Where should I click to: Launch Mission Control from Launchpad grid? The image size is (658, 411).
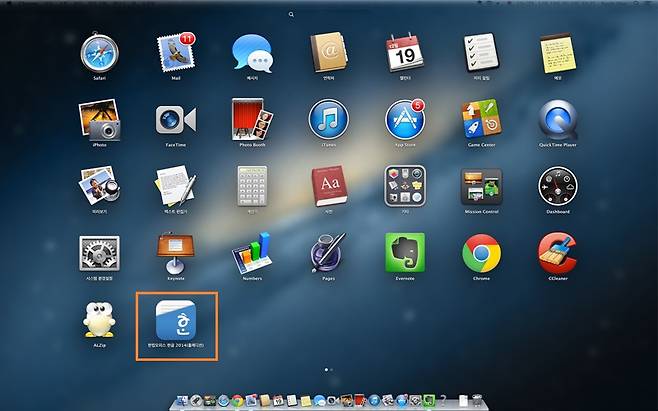(481, 187)
